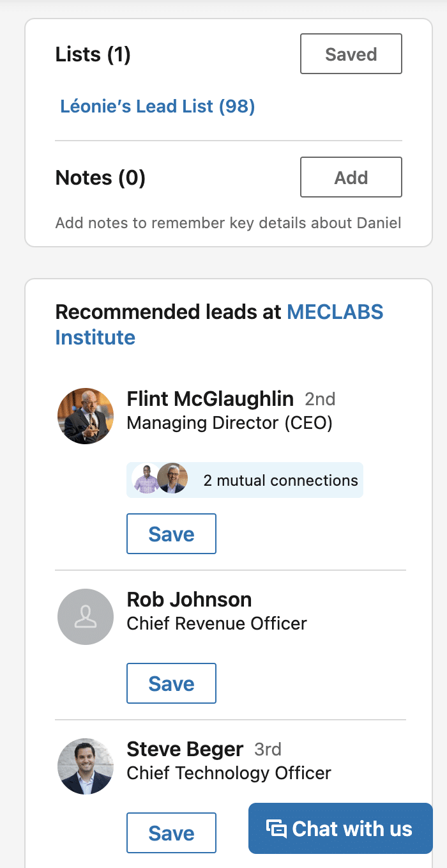Save Flint McGlaughlin as a lead
447x868 pixels.
[x=171, y=533]
